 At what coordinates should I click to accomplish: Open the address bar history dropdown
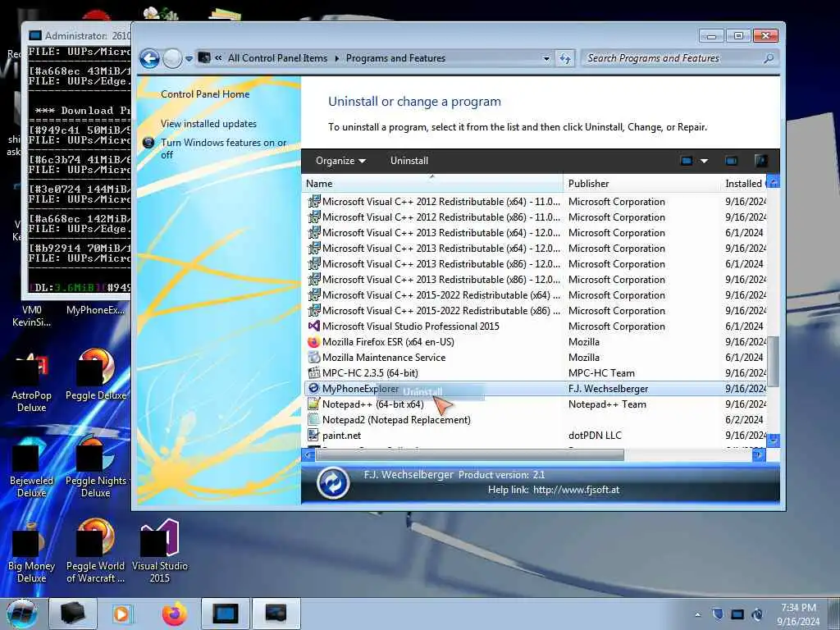click(x=546, y=58)
